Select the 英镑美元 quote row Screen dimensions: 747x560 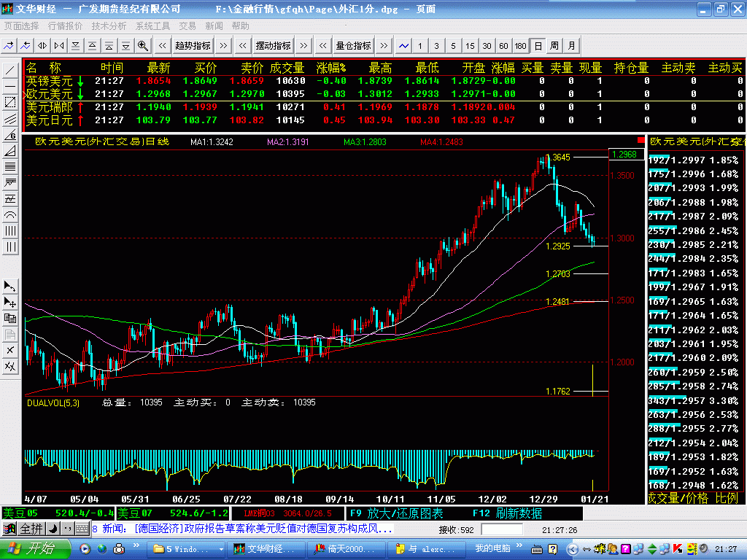click(384, 81)
